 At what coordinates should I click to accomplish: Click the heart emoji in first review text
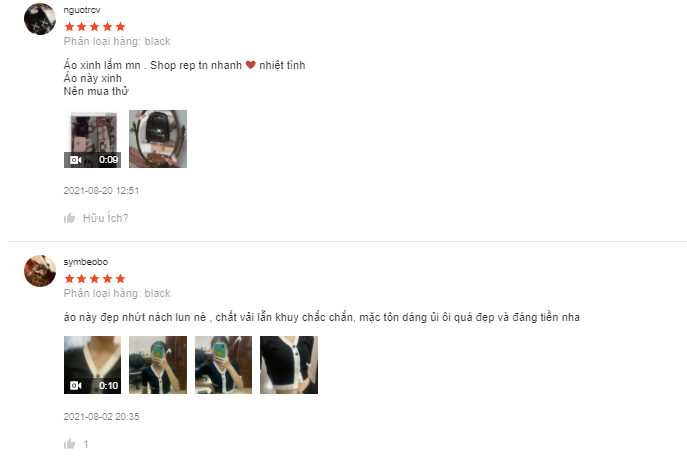tap(250, 65)
